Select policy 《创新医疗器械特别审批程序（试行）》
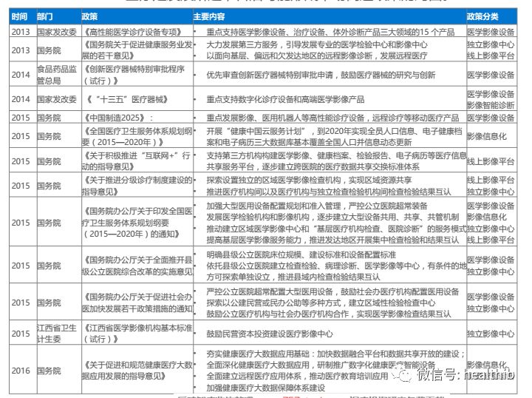 point(134,75)
